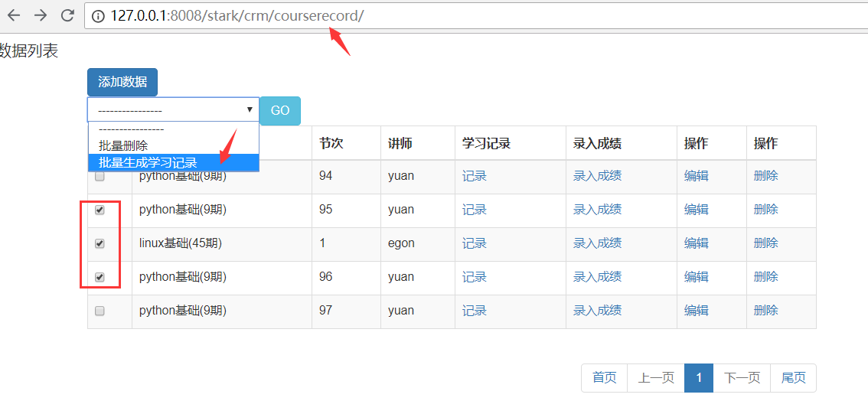
Task: Click 下一页 pagination button
Action: pos(742,378)
